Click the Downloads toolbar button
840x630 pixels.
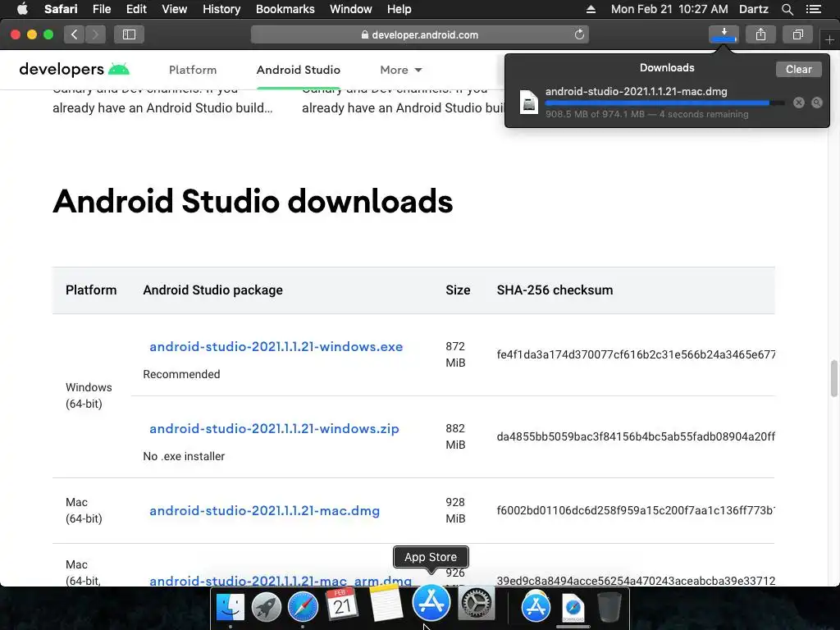click(724, 34)
